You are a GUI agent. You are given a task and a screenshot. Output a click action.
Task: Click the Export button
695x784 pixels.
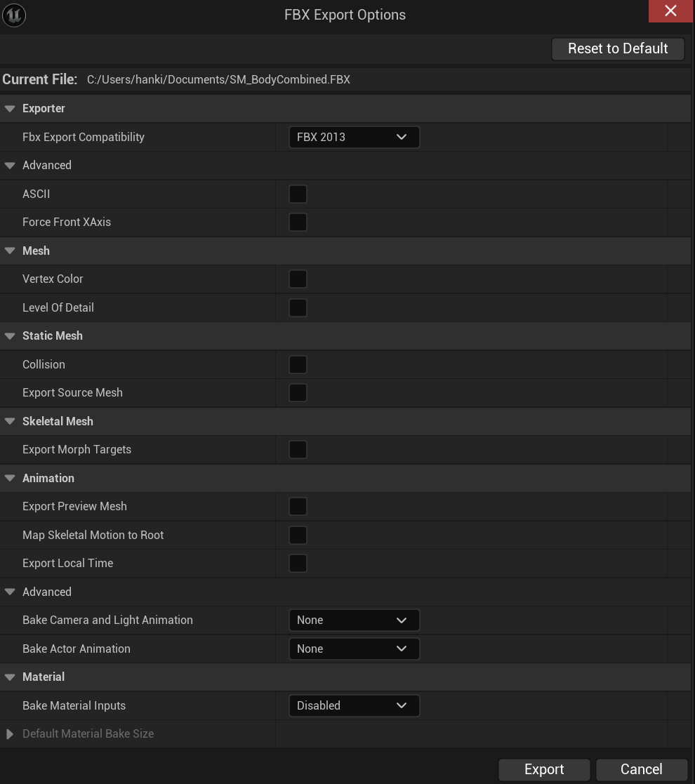[544, 769]
